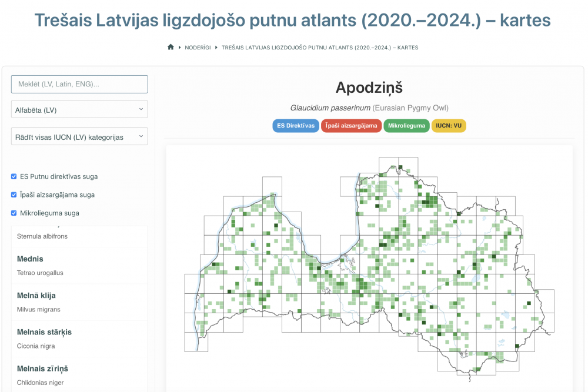
Task: Click the breadcrumb atlas kartes link
Action: 320,48
